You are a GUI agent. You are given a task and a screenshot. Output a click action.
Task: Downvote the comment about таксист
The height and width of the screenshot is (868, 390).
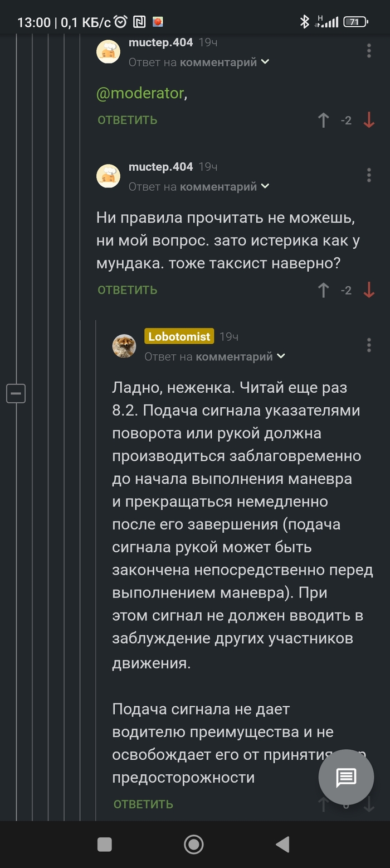(x=369, y=290)
